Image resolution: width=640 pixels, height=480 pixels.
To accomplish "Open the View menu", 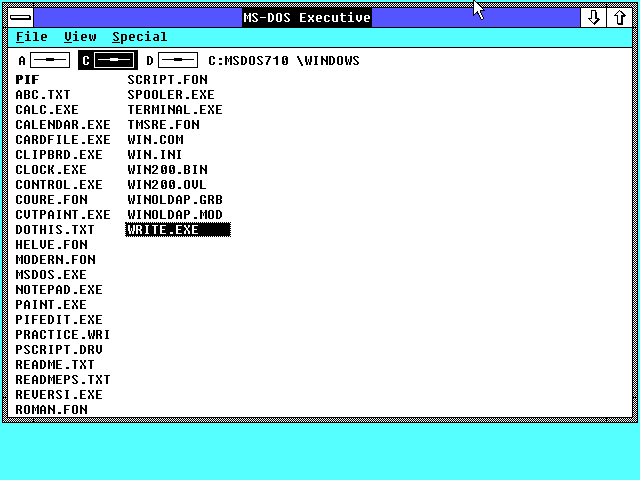I will [x=80, y=37].
